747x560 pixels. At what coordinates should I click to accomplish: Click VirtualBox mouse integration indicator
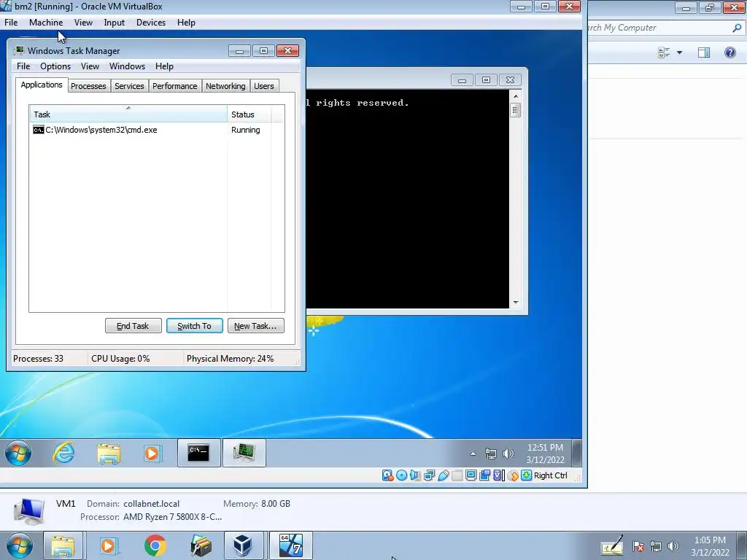pyautogui.click(x=513, y=475)
